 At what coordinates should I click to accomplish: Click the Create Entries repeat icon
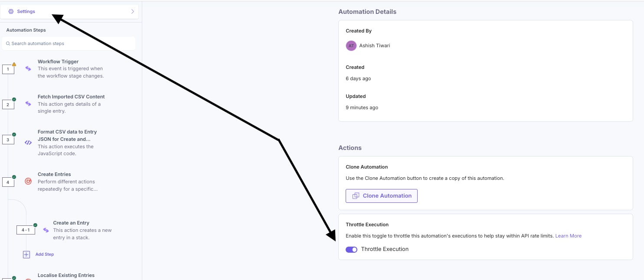[x=28, y=182]
